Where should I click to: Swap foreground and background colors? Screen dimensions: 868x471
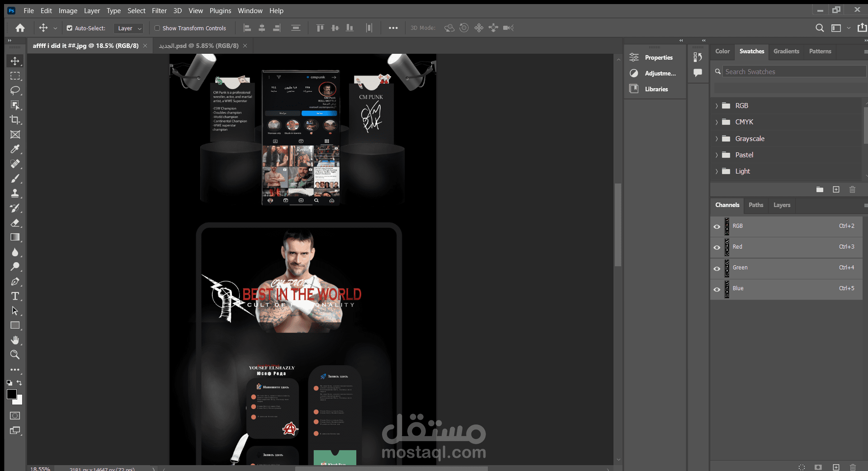[19, 382]
